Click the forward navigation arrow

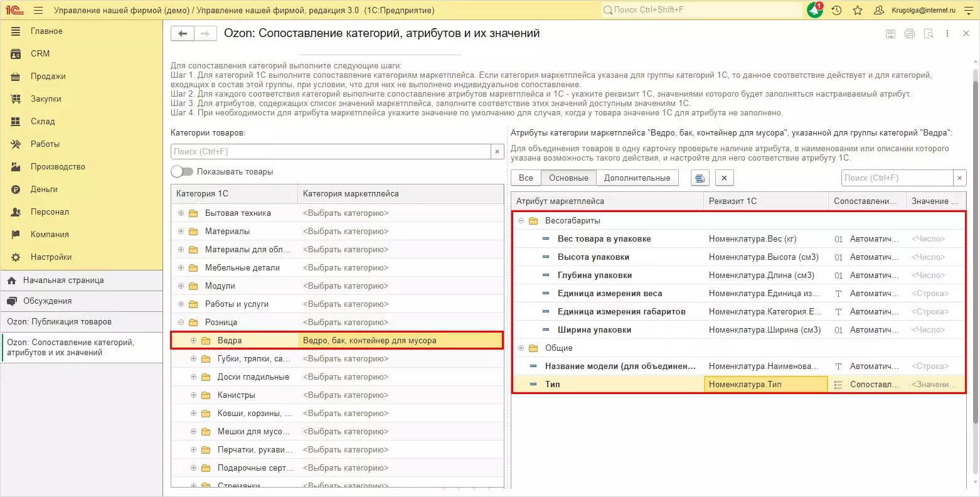(x=205, y=34)
